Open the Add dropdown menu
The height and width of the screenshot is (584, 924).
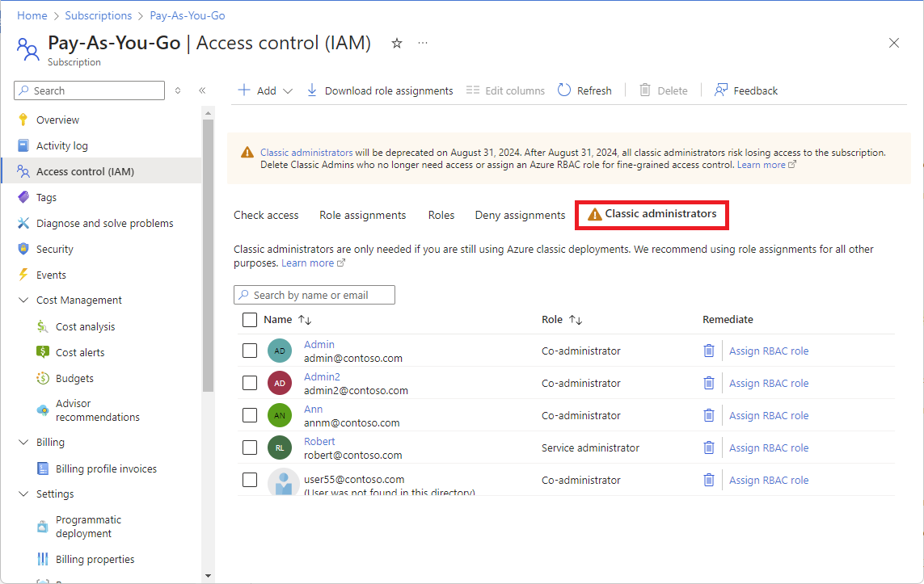(x=265, y=90)
